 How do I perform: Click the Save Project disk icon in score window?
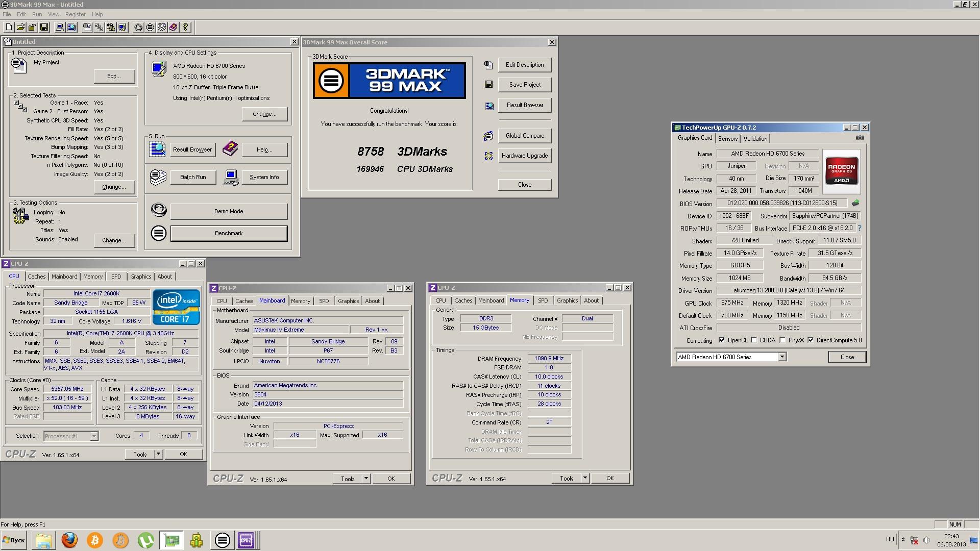(488, 85)
